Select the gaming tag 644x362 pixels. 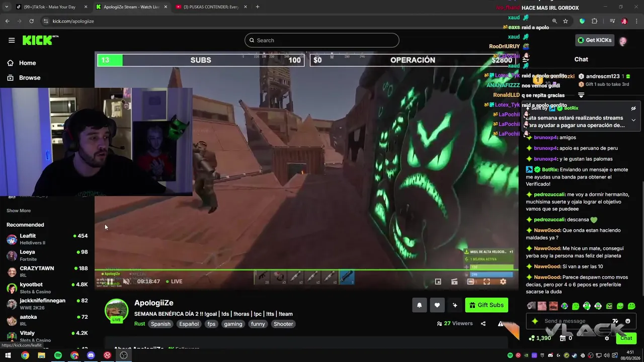click(x=233, y=324)
